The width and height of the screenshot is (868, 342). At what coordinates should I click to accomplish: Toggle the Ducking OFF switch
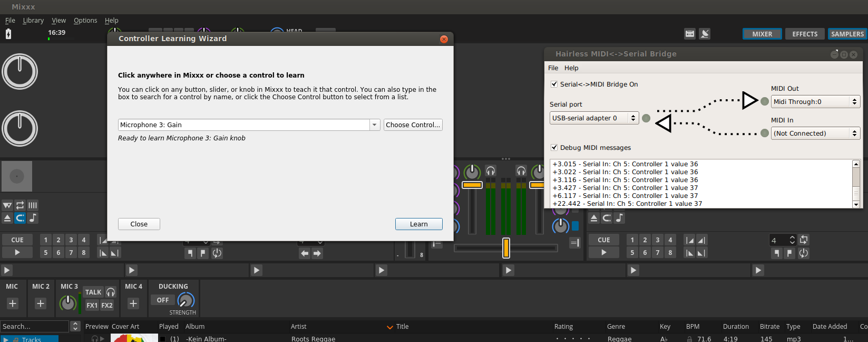(x=163, y=300)
